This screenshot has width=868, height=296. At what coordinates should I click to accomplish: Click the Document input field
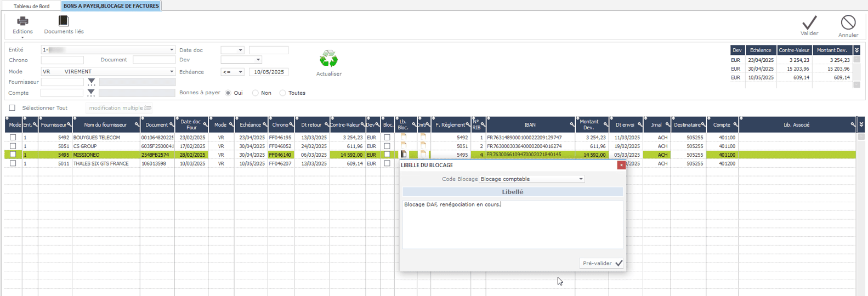coord(154,60)
